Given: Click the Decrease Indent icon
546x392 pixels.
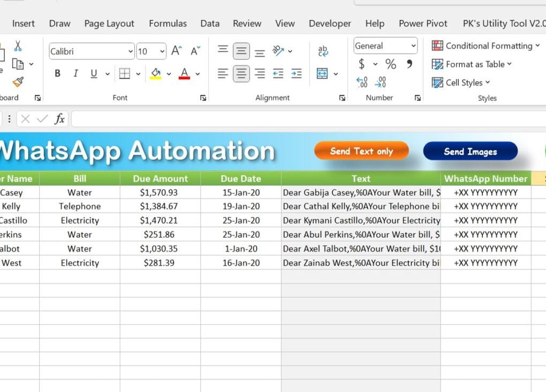Looking at the screenshot, I should 278,73.
